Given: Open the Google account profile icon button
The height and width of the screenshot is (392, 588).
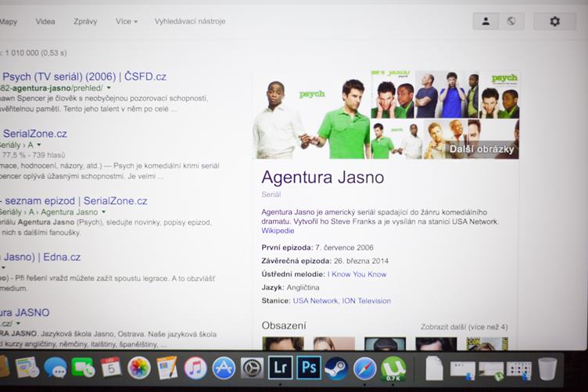Looking at the screenshot, I should (x=486, y=21).
